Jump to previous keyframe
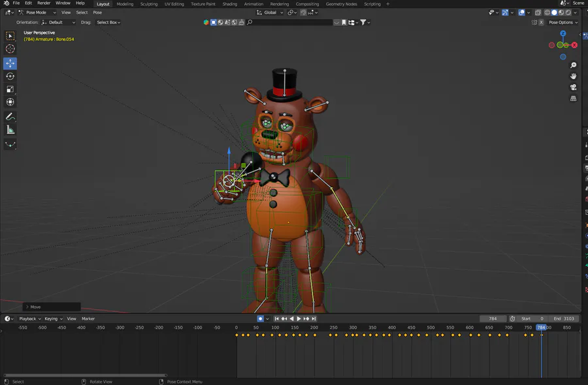 284,318
